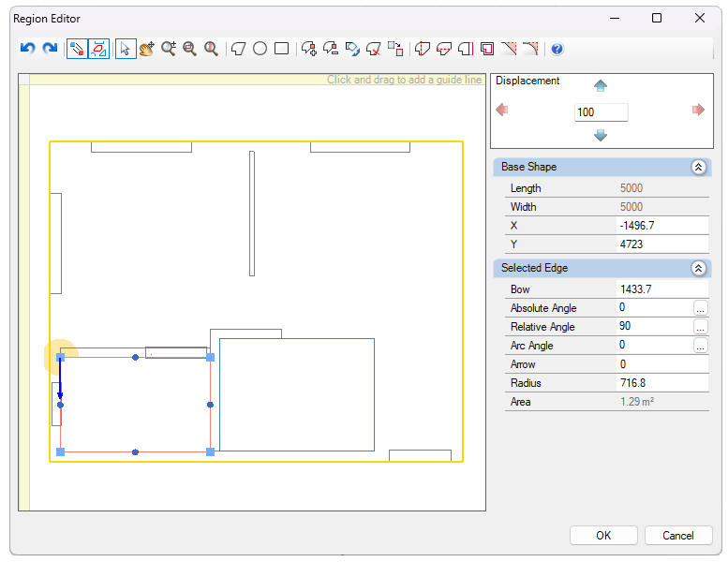Click the Arc Angle value field
Image resolution: width=728 pixels, height=562 pixels.
tap(654, 346)
